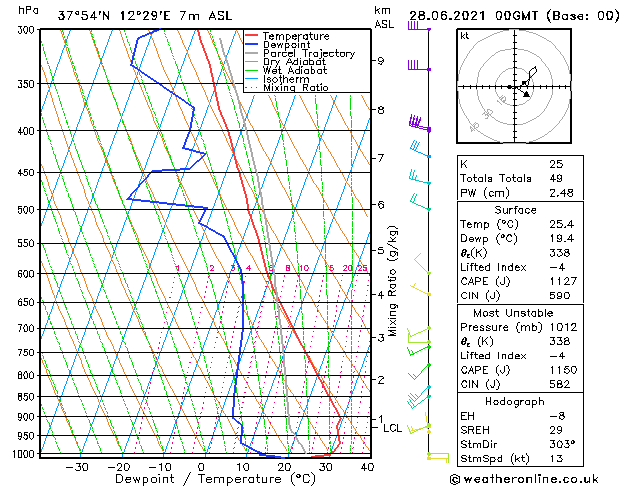Click the 9 km altitude label

381,61
